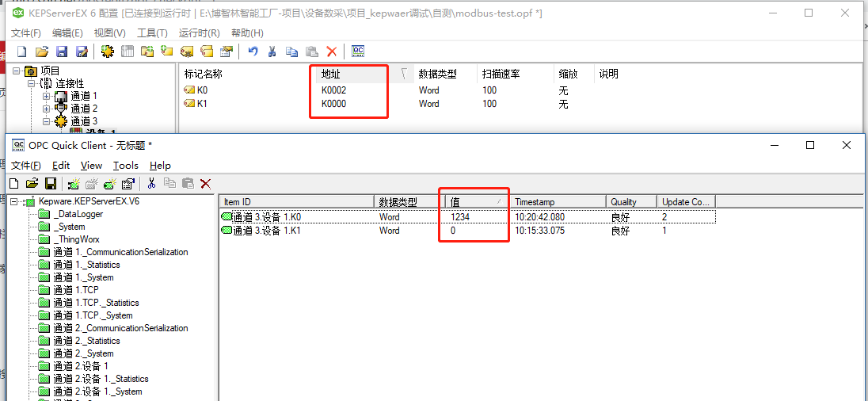The height and width of the screenshot is (401, 868).
Task: Open Properties icon in KEPServerEX toolbar
Action: (x=227, y=52)
